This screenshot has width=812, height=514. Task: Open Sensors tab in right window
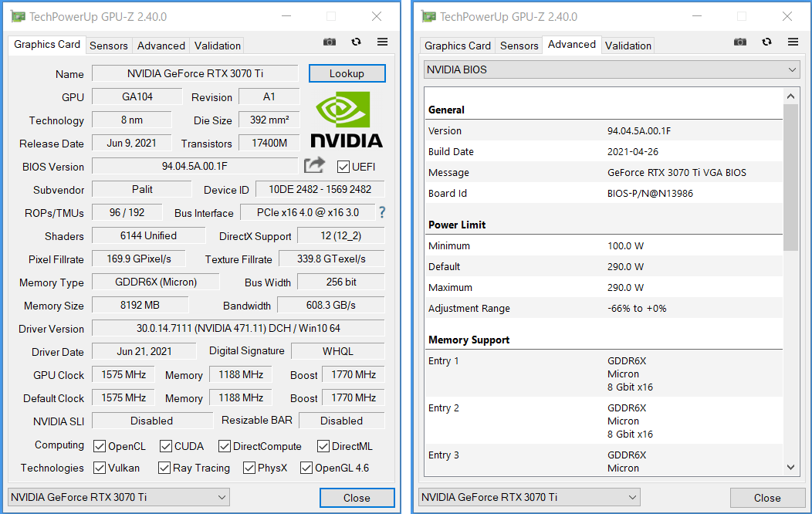pyautogui.click(x=519, y=46)
